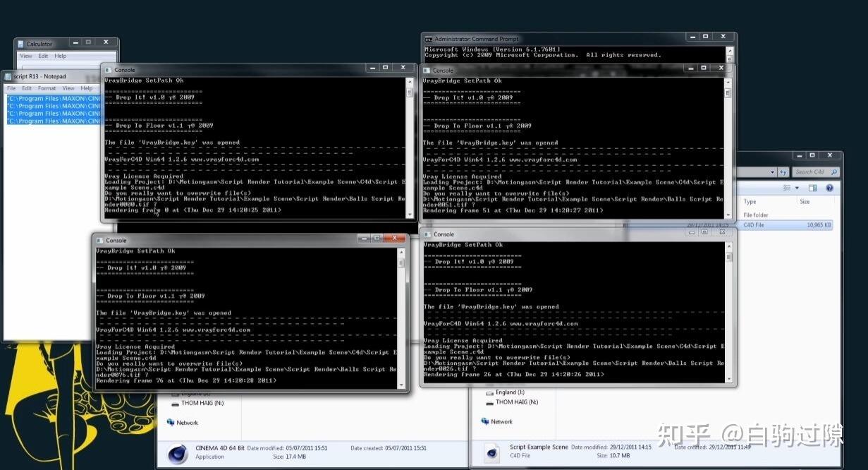Click the scroll-up arrow in the frame 26 console

(x=728, y=246)
